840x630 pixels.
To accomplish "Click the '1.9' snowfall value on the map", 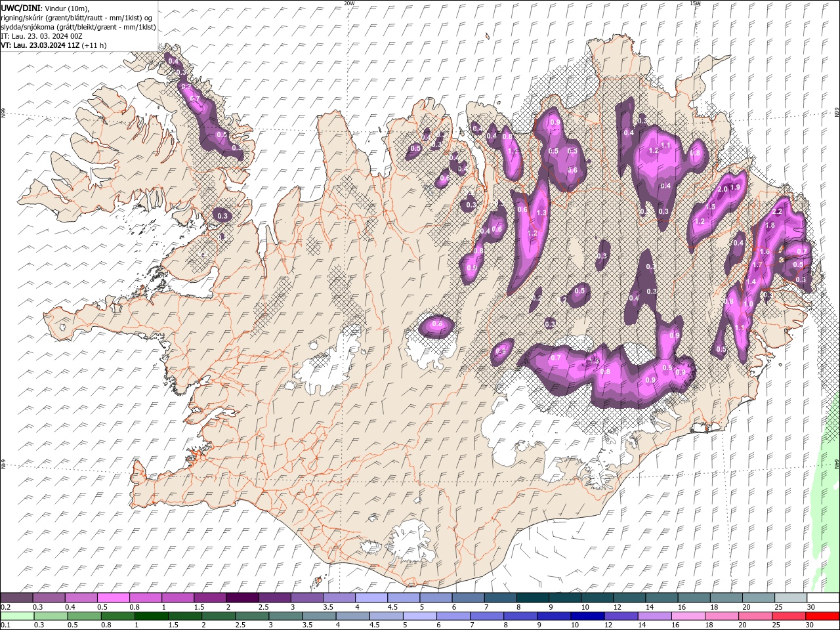I will [x=735, y=187].
